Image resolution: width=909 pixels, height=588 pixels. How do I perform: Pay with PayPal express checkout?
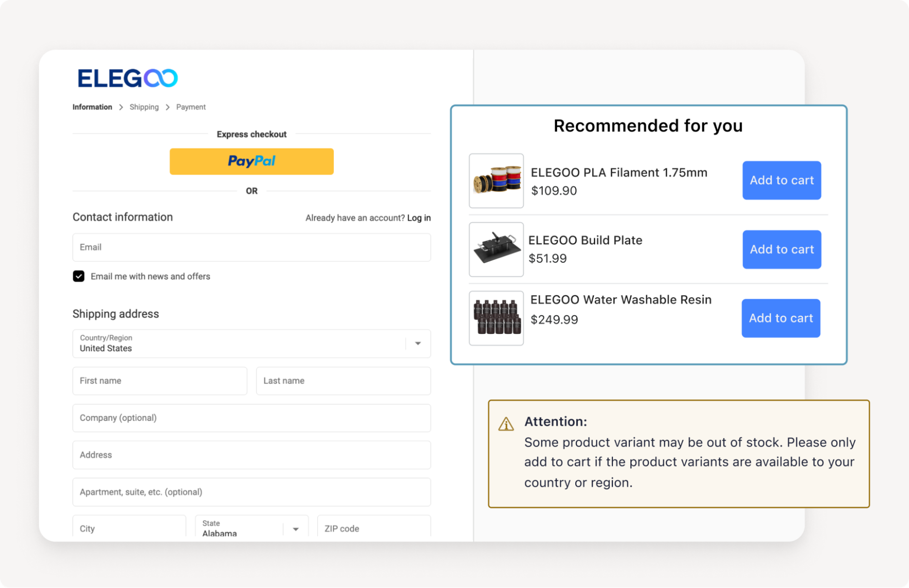(251, 161)
